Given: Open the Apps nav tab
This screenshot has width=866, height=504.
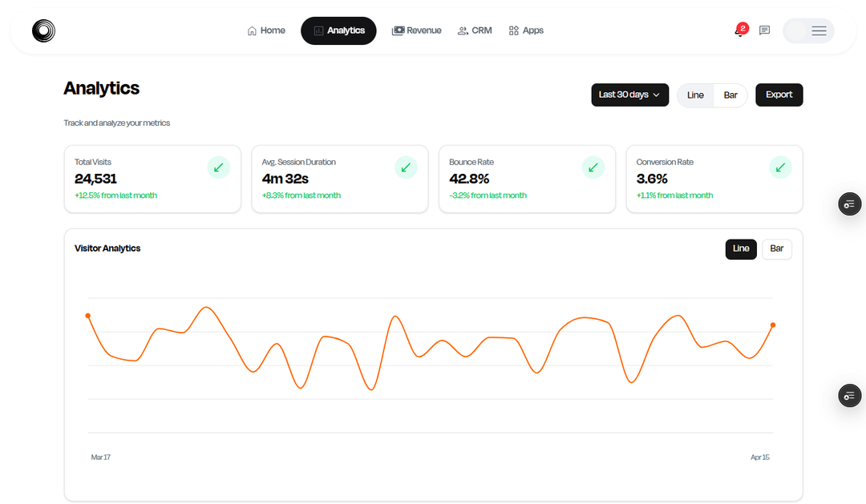Looking at the screenshot, I should 526,30.
